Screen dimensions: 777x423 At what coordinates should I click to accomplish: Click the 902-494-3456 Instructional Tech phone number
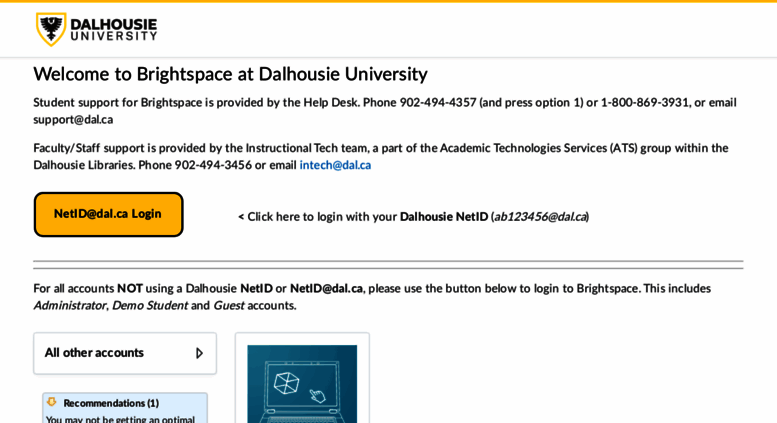tap(213, 165)
